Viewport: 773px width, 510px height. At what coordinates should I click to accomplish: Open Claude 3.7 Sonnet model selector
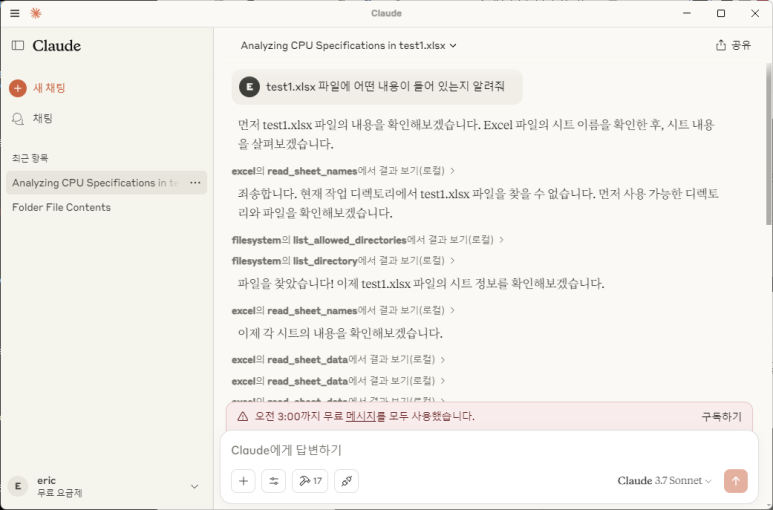(x=665, y=480)
